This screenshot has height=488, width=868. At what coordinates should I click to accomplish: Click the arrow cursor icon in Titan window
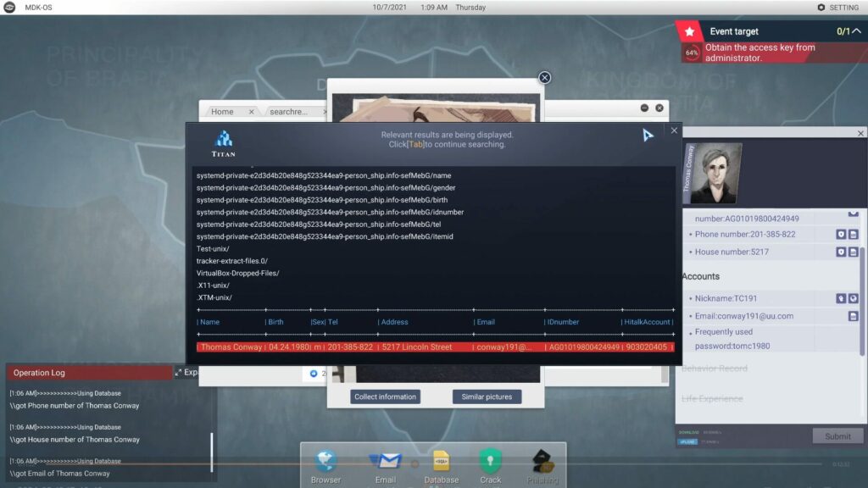pyautogui.click(x=648, y=135)
